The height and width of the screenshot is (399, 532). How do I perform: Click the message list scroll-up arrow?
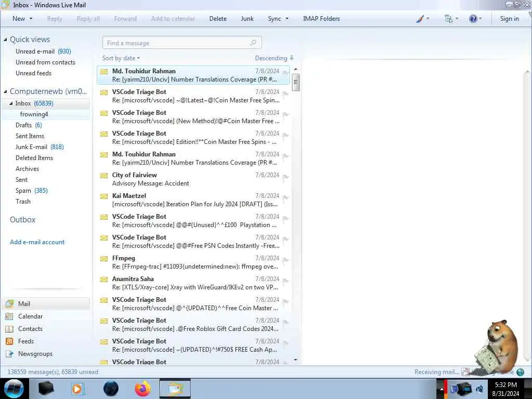click(x=296, y=70)
